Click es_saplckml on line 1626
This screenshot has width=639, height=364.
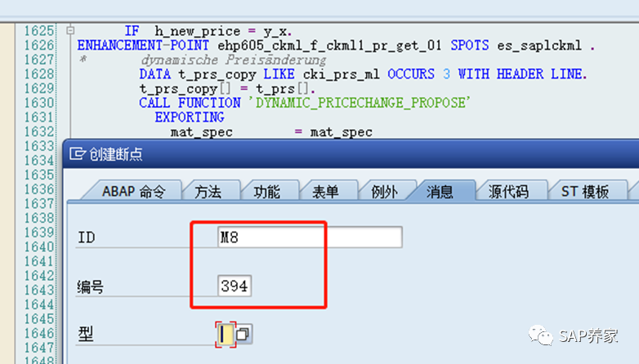click(x=539, y=45)
